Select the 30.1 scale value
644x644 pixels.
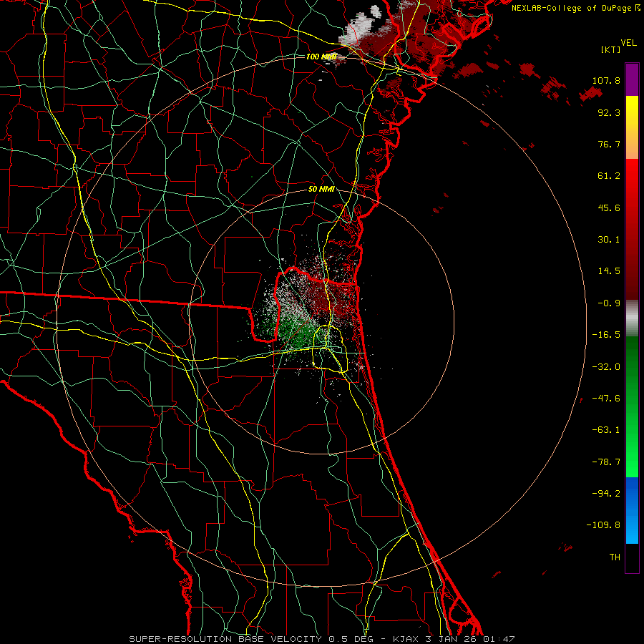coord(609,240)
